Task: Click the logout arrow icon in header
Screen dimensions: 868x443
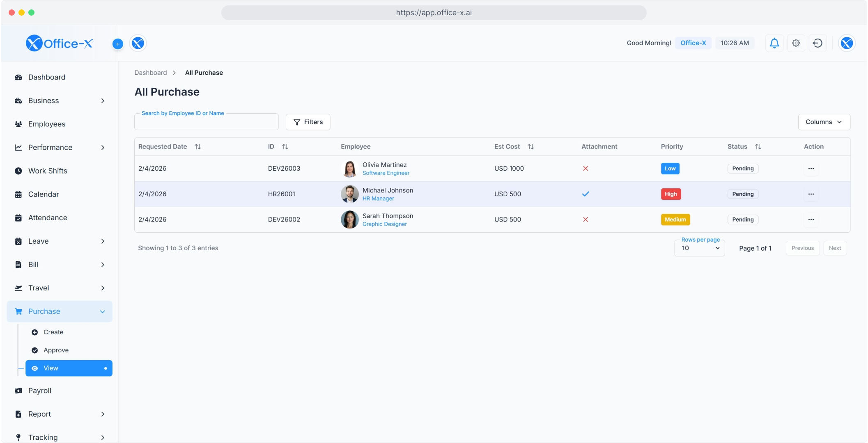Action: tap(817, 43)
